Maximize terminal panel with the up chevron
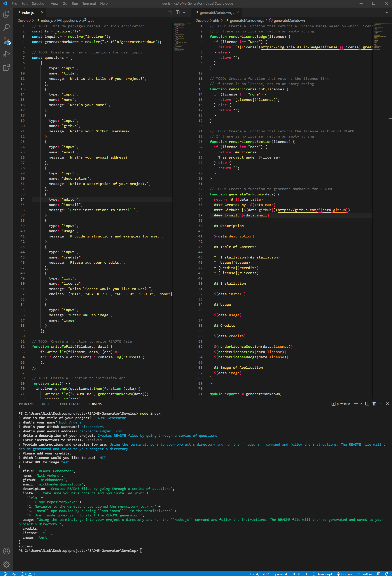 (x=381, y=404)
